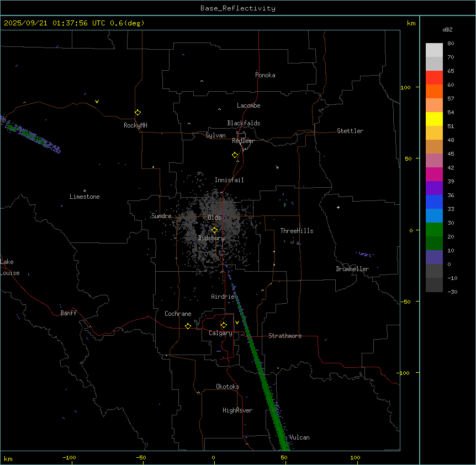Click the asterisk marker east of Innisfail
The width and height of the screenshot is (476, 465).
click(277, 167)
